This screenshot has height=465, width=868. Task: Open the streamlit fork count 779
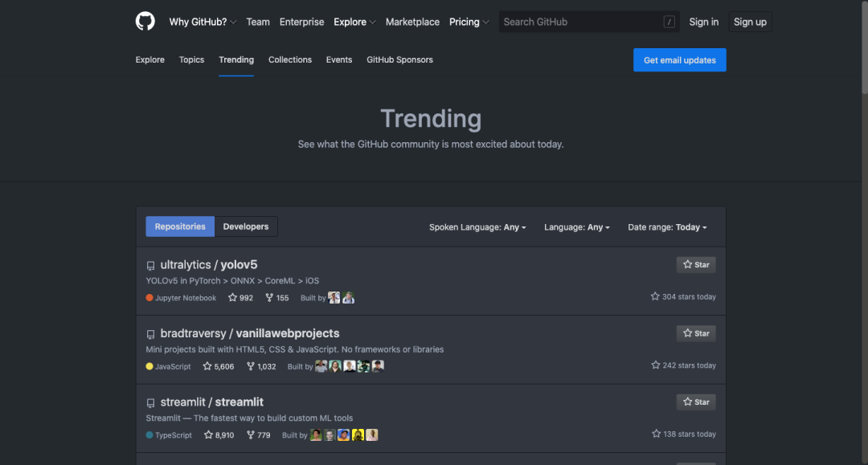[259, 434]
